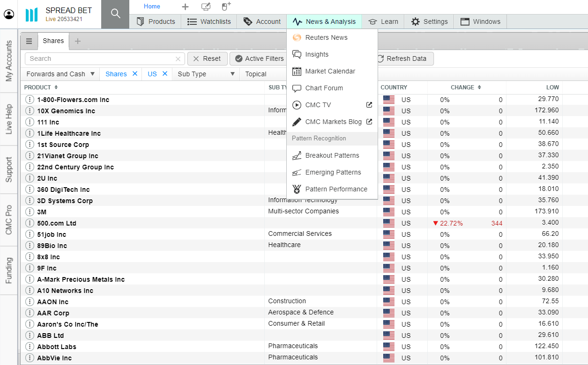Open options menu for AbbVie Inc

point(30,358)
